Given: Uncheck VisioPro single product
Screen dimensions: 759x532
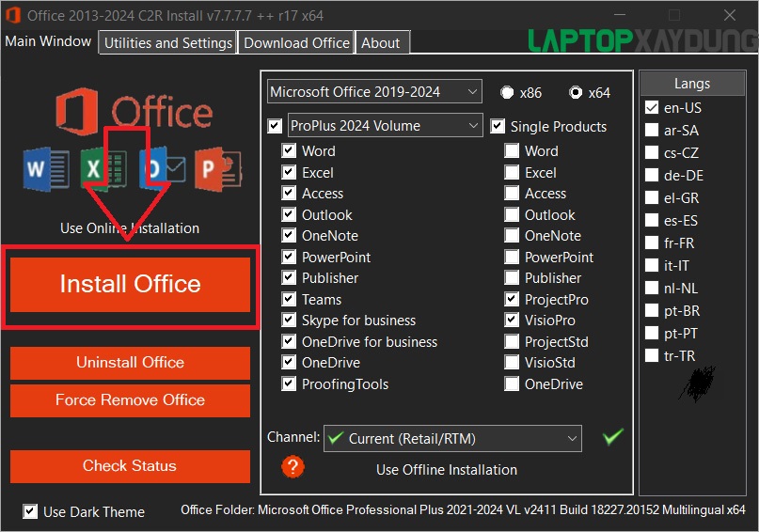Looking at the screenshot, I should tap(512, 320).
